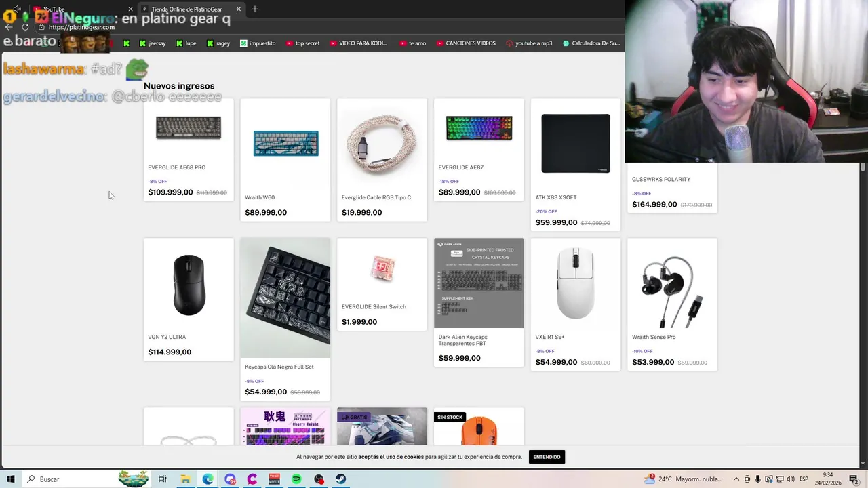The image size is (868, 488).
Task: Open the taskbar clock showing 9:34
Action: click(828, 479)
